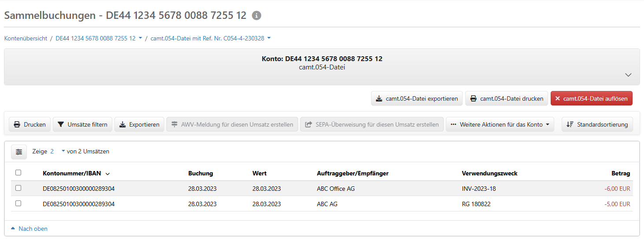Click the Auftraggeber/Empfänger column header
The image size is (644, 240).
(x=353, y=173)
